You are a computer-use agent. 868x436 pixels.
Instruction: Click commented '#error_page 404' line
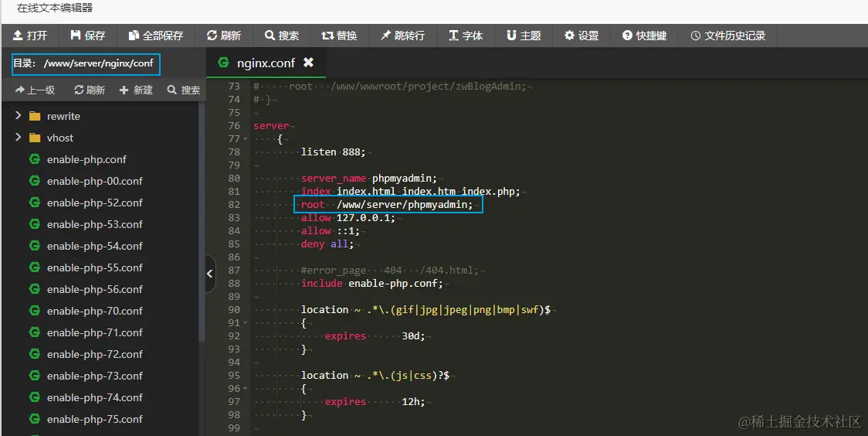tap(390, 271)
